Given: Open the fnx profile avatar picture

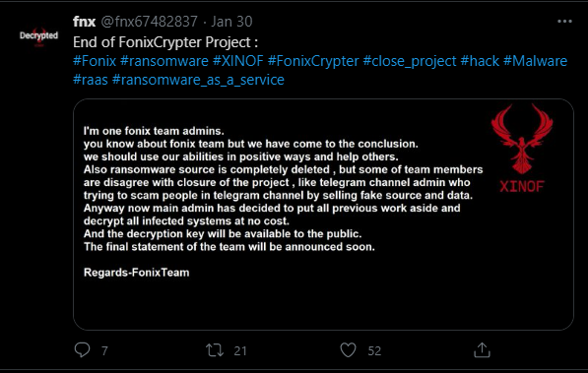Looking at the screenshot, I should pos(39,36).
